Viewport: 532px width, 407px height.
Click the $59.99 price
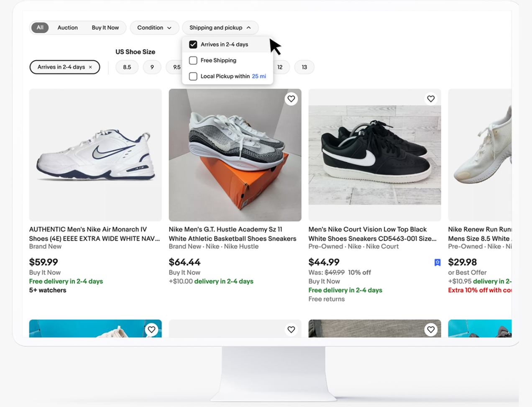(43, 262)
